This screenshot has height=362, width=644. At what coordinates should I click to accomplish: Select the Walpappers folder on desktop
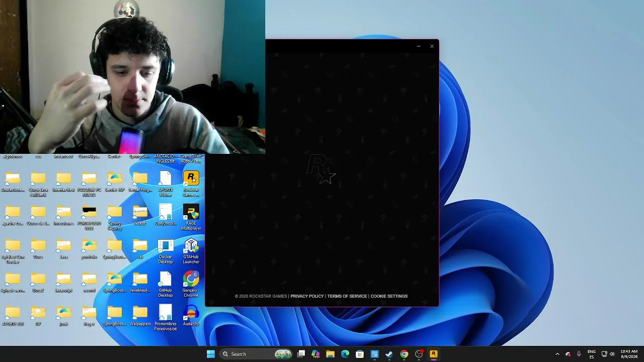pos(140,316)
